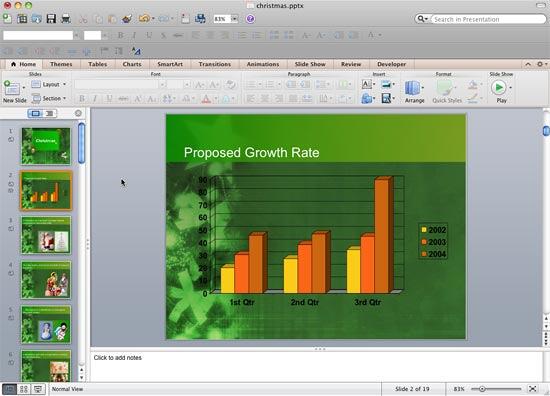The image size is (550, 396).
Task: Click the Proposed Growth Rate title
Action: pyautogui.click(x=251, y=153)
